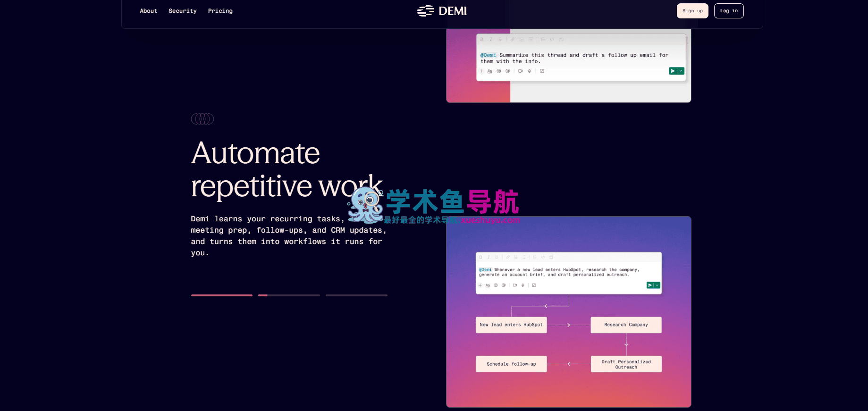The height and width of the screenshot is (411, 868).
Task: Click the microphone icon in the HubSpot lead composer
Action: pyautogui.click(x=523, y=285)
